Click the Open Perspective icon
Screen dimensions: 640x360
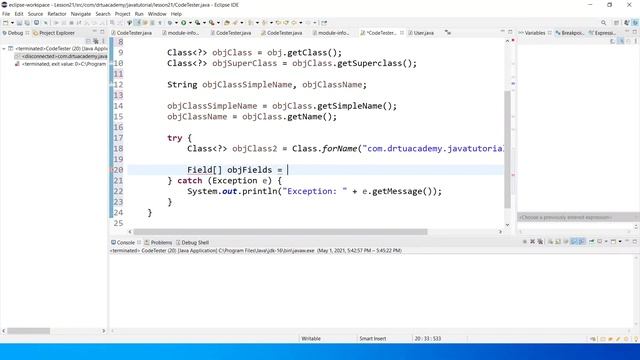616,23
